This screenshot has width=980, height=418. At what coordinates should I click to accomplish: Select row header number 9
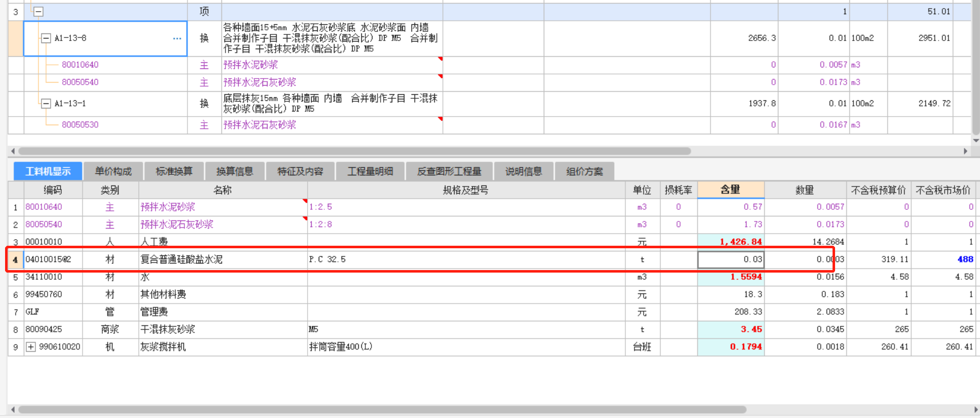(x=16, y=347)
